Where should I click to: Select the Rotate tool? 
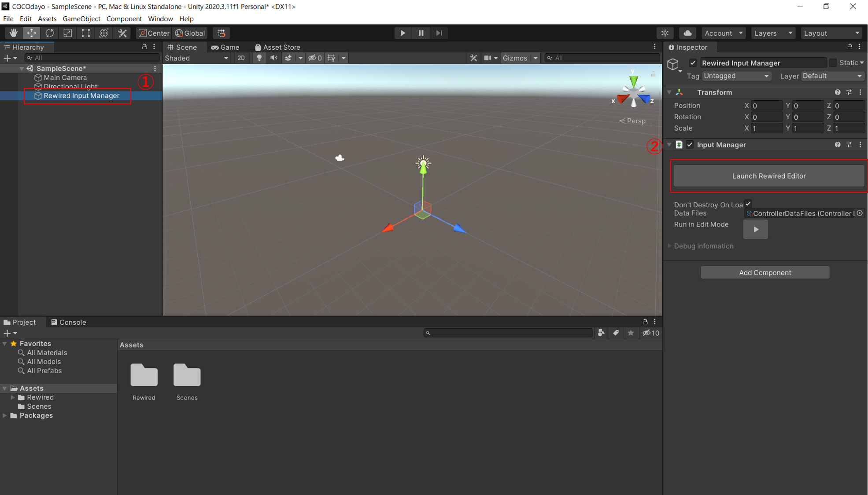click(x=50, y=33)
